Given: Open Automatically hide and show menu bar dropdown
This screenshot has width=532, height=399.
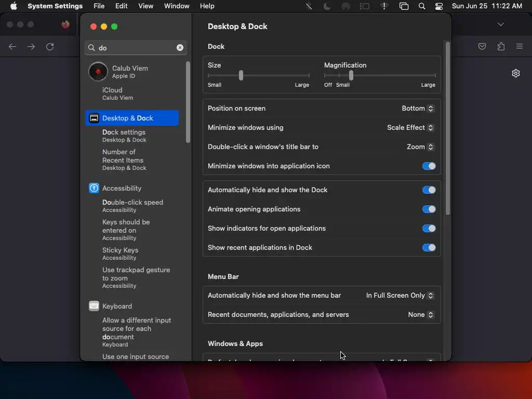Looking at the screenshot, I should [x=400, y=295].
